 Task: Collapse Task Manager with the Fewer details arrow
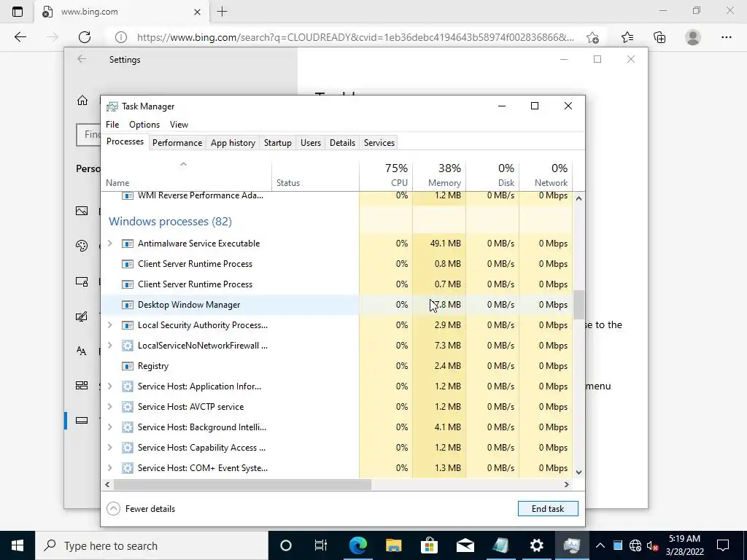point(113,508)
